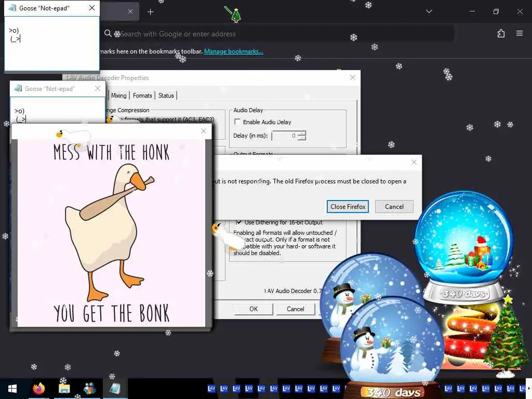Click inside the top Goose Not-epad text area
532x399 pixels.
[x=52, y=44]
